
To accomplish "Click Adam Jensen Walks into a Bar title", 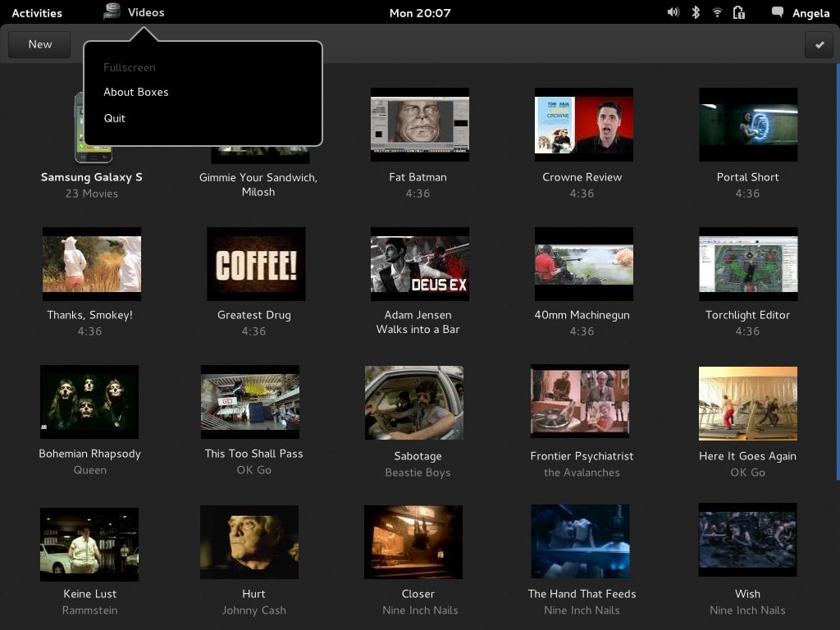I will tap(418, 322).
